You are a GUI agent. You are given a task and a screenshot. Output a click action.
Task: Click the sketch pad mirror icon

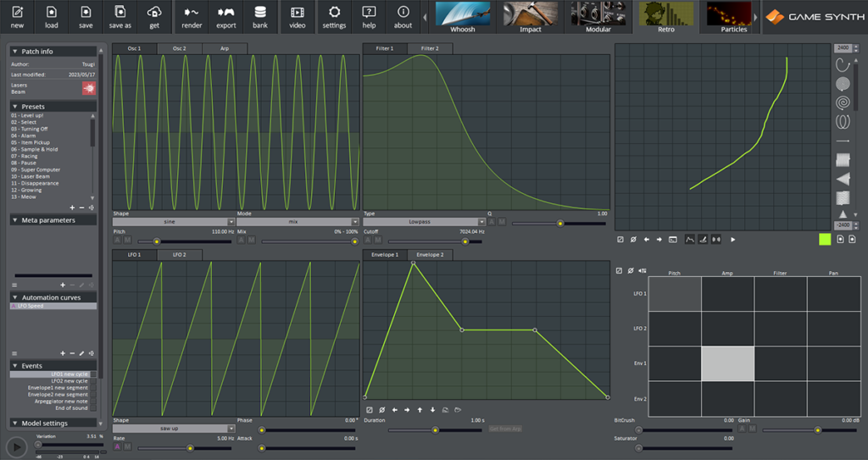click(x=716, y=240)
